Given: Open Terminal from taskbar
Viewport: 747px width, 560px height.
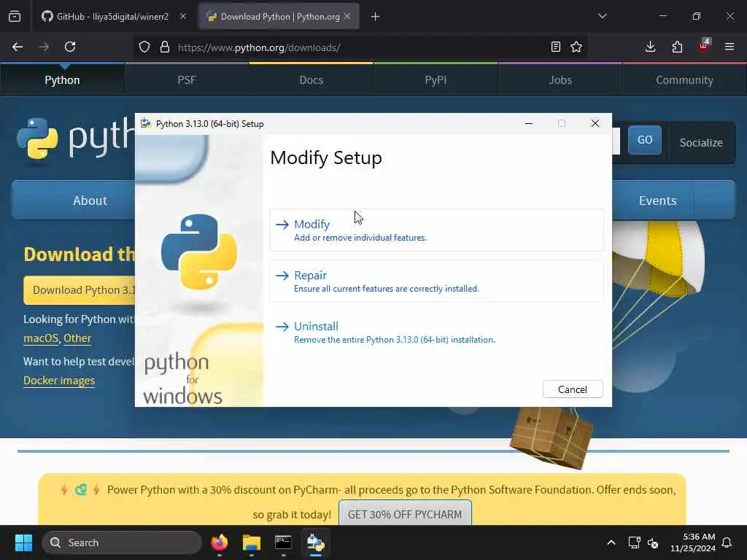Looking at the screenshot, I should click(x=283, y=542).
